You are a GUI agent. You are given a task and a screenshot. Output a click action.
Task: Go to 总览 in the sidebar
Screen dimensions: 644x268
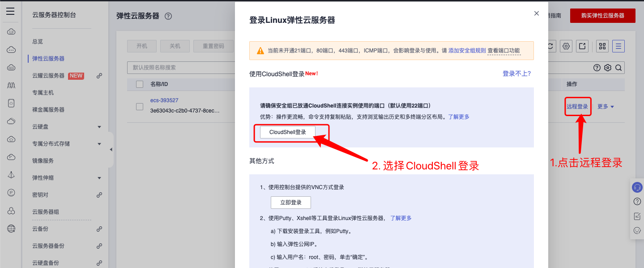[x=38, y=42]
